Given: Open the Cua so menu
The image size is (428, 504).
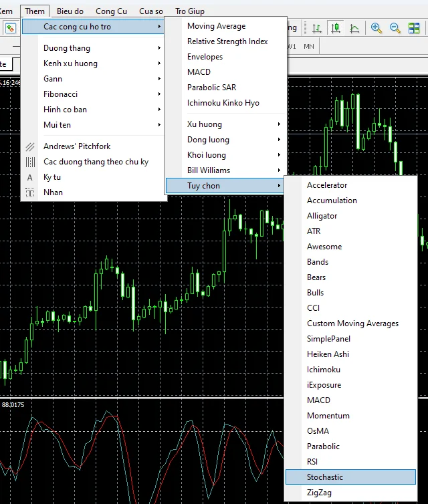Looking at the screenshot, I should point(151,11).
